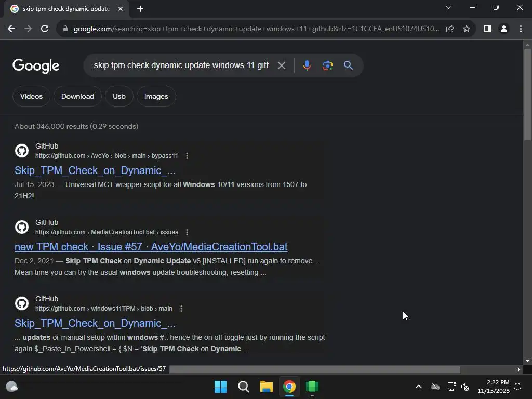Click the horizontal scrollbar thumb

[x=315, y=369]
